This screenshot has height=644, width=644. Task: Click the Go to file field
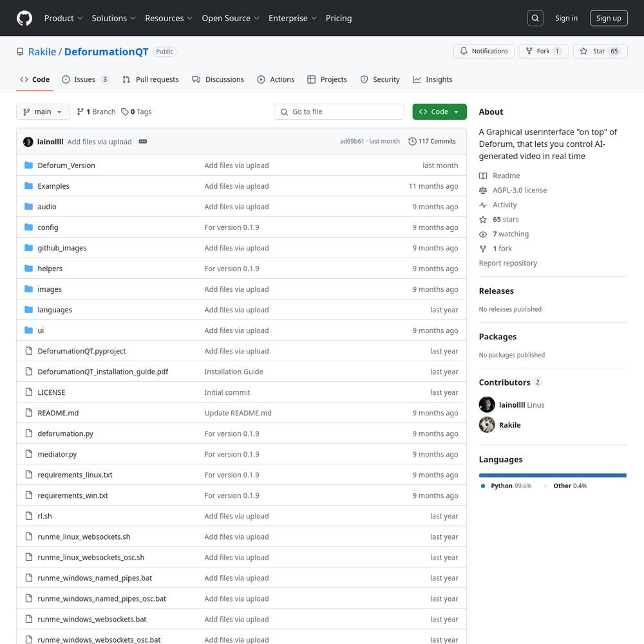pyautogui.click(x=339, y=111)
